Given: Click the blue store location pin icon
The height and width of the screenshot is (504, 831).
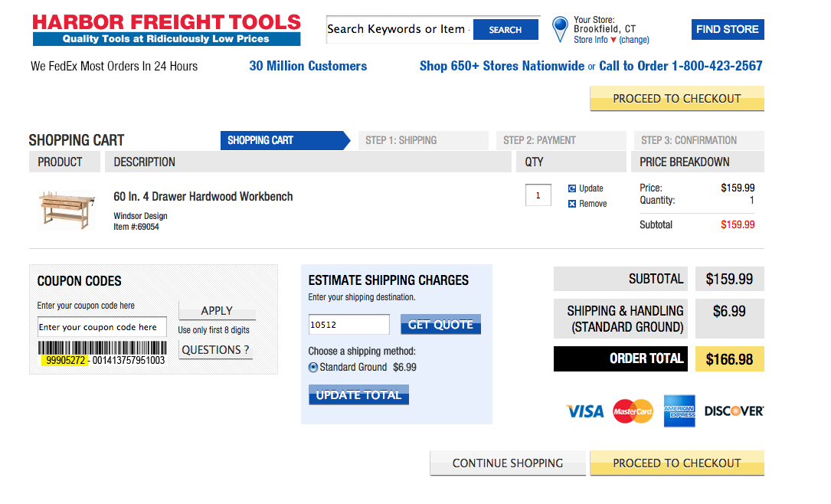Looking at the screenshot, I should point(560,28).
